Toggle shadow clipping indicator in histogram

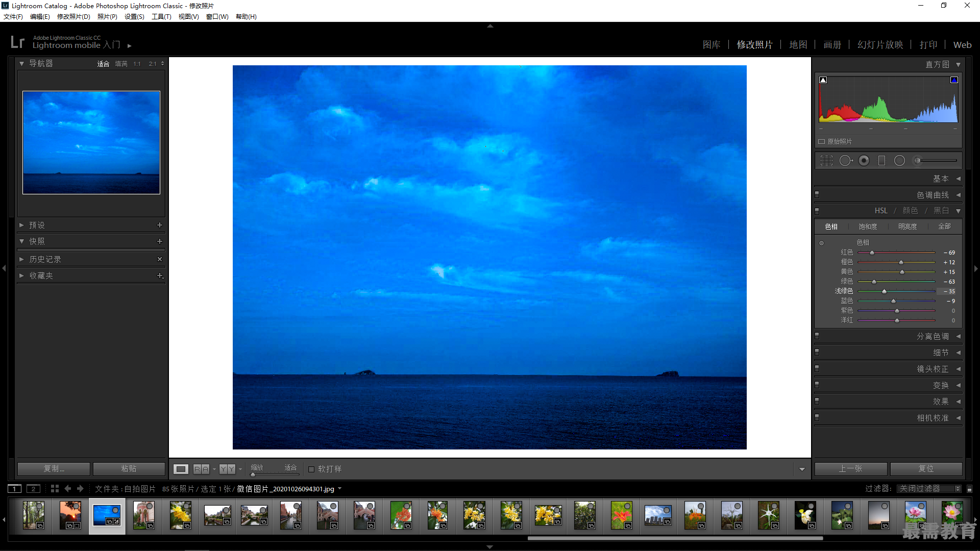pyautogui.click(x=823, y=80)
